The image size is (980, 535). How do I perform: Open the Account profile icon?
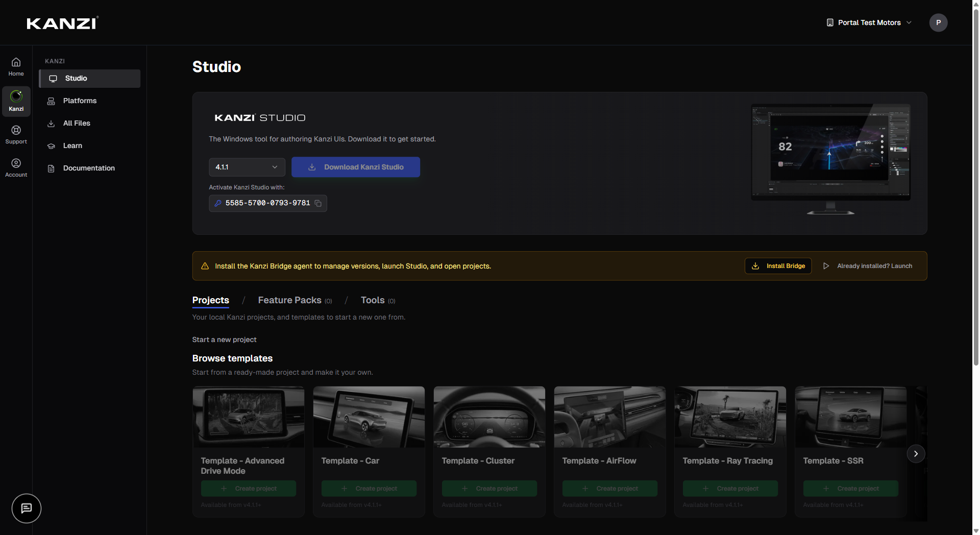point(16,168)
